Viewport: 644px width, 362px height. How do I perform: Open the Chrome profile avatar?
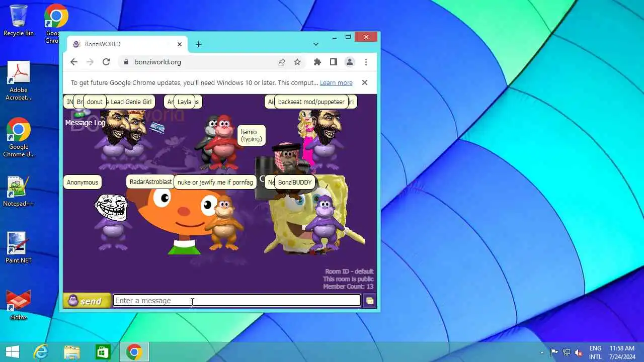[350, 62]
